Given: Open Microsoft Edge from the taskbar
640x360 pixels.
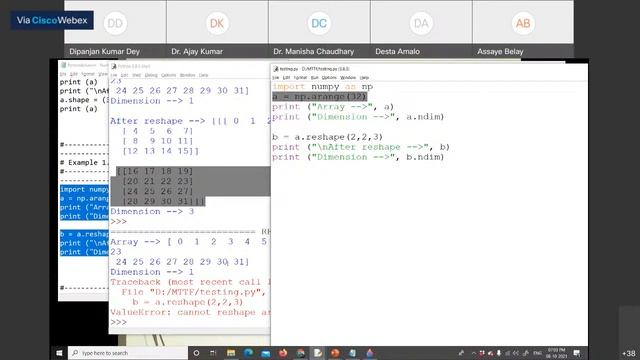Looking at the screenshot, I should coord(248,353).
